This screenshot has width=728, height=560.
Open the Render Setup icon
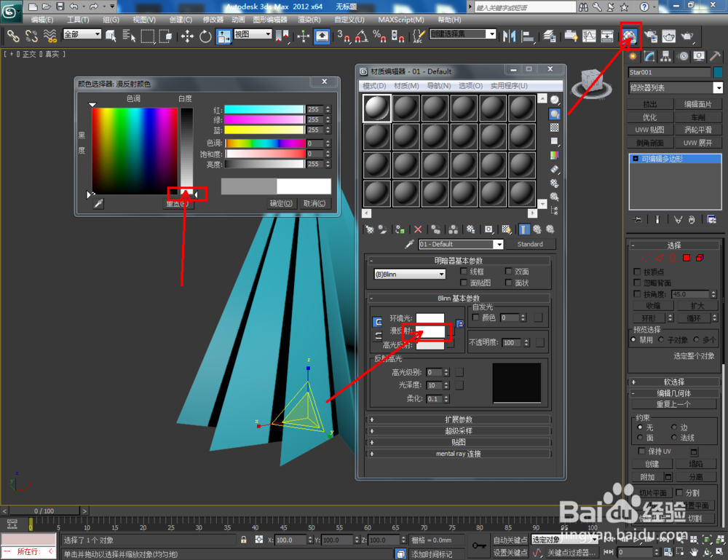651,36
